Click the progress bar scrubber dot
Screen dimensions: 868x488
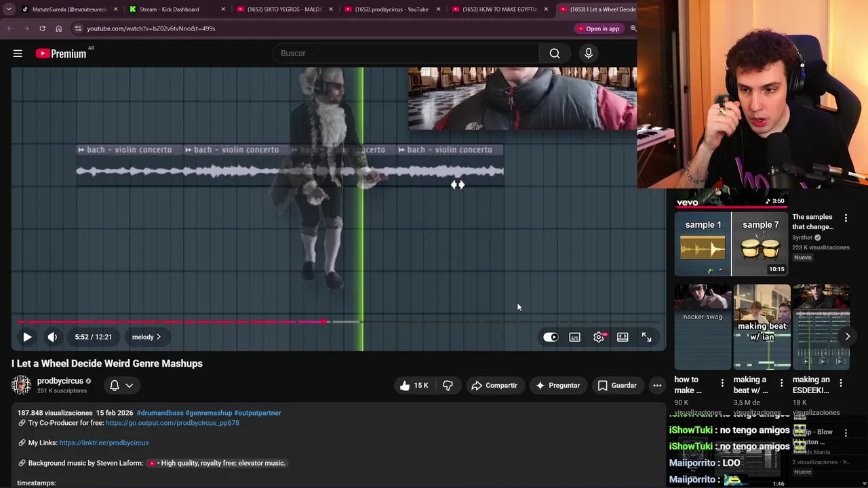325,322
